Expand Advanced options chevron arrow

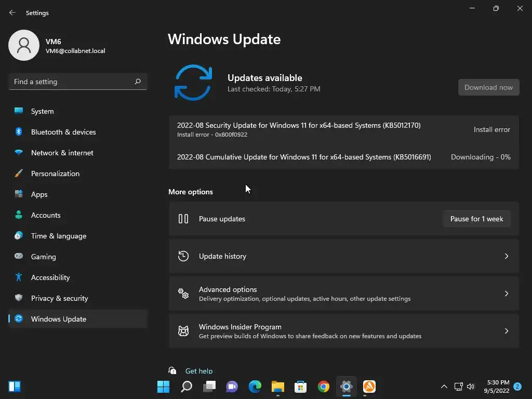pos(506,294)
